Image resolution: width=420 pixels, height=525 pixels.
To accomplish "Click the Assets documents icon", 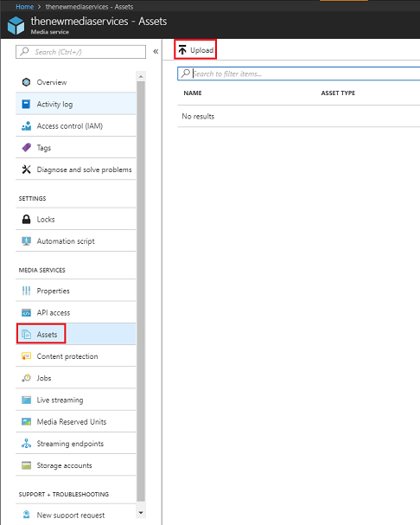I will [26, 334].
